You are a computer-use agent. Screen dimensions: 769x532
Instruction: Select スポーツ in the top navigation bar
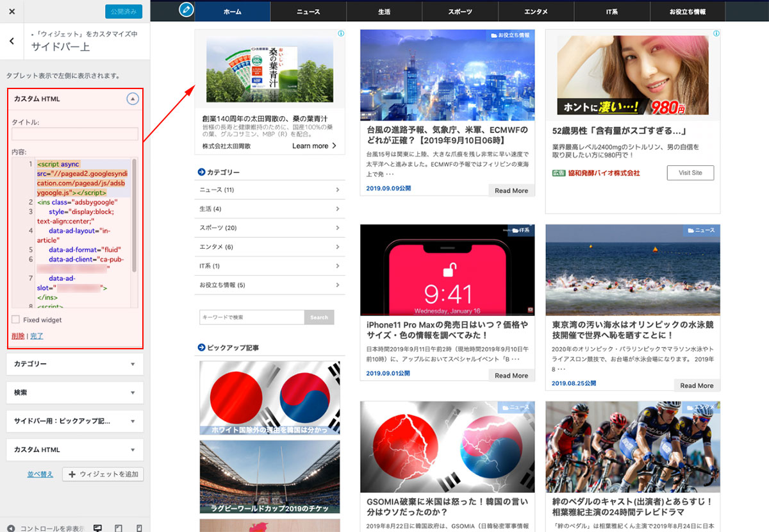459,12
